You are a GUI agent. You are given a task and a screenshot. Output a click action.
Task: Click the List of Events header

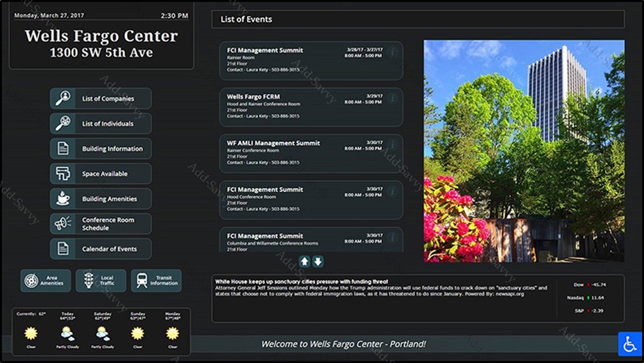pyautogui.click(x=246, y=19)
